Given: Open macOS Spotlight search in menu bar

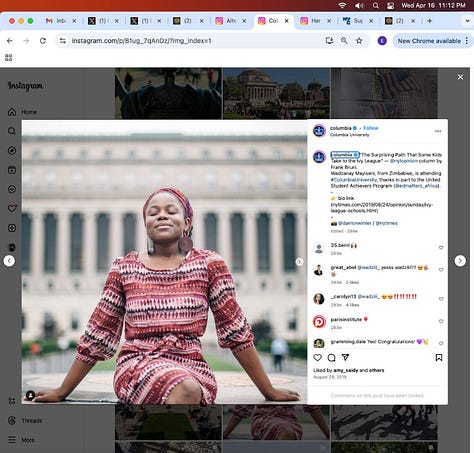Looking at the screenshot, I should (376, 5).
